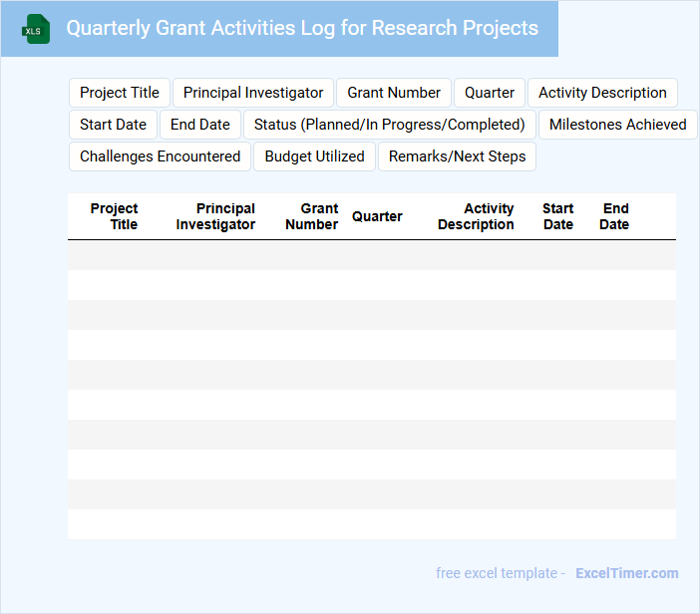Click the page title heading text
The image size is (700, 614).
(x=301, y=28)
